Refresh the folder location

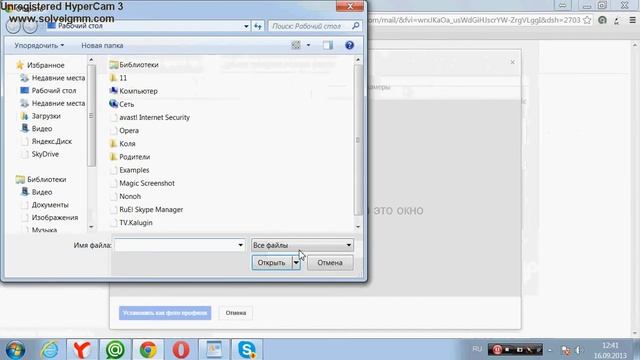[258, 26]
